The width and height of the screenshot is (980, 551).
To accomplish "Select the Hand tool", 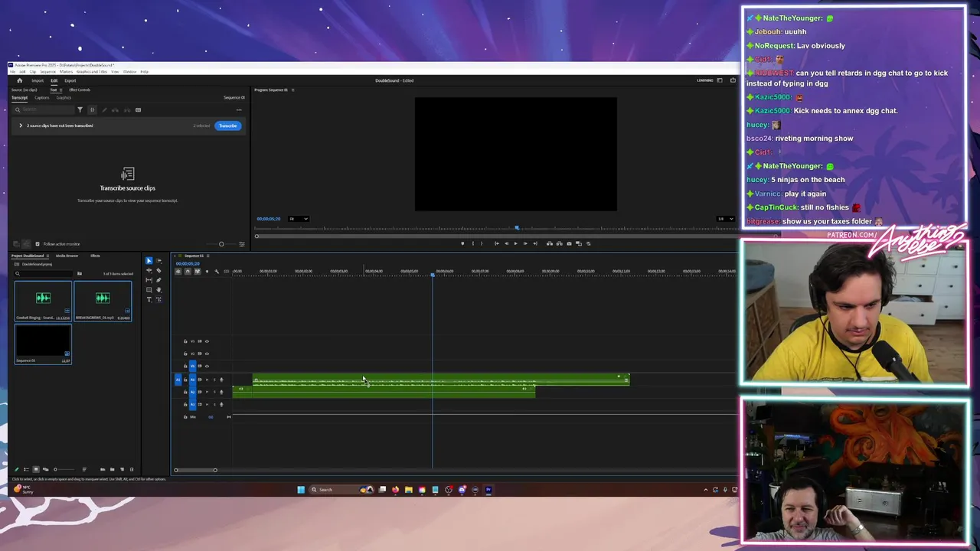I will point(158,290).
